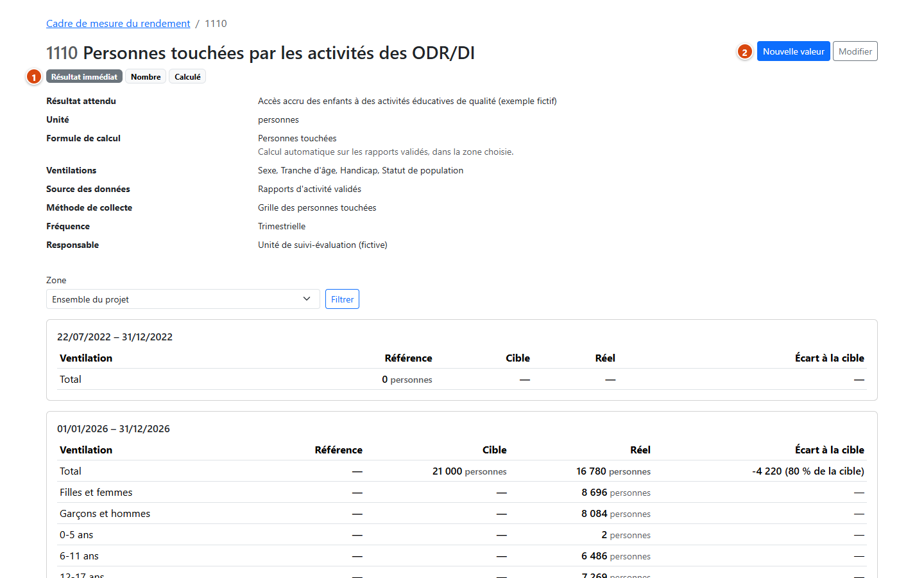Click the 1110 breadcrumb item
Viewport: 924px width, 578px height.
coord(216,24)
